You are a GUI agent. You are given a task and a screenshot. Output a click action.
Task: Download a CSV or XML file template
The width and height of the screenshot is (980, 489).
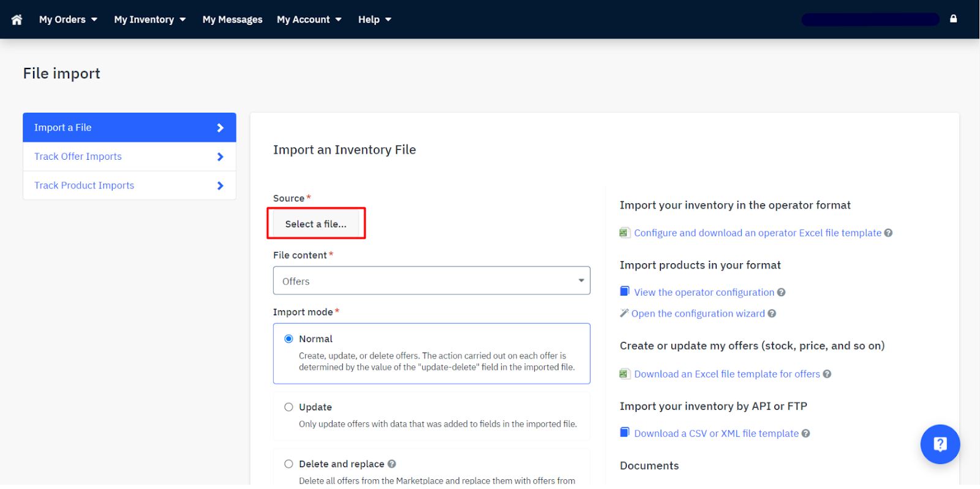pyautogui.click(x=717, y=433)
